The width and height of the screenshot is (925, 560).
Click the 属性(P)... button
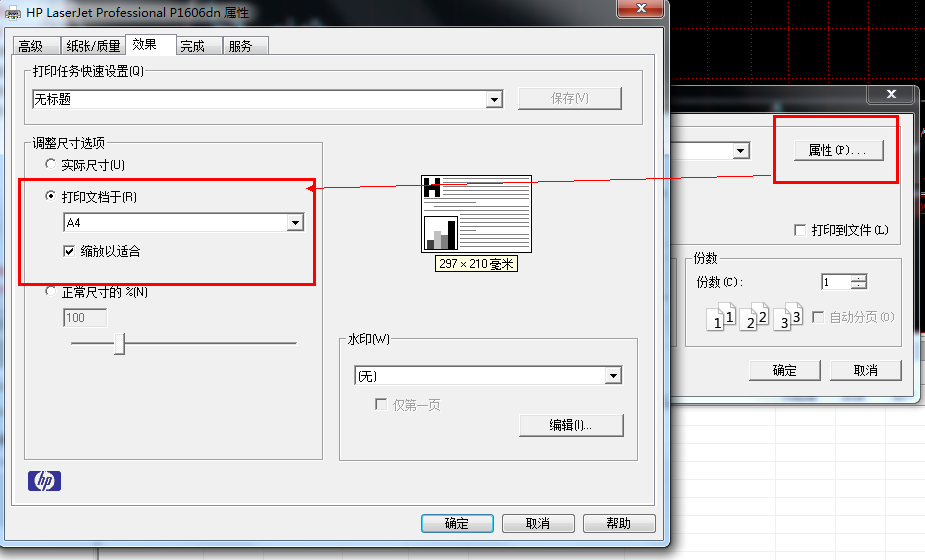[x=831, y=150]
